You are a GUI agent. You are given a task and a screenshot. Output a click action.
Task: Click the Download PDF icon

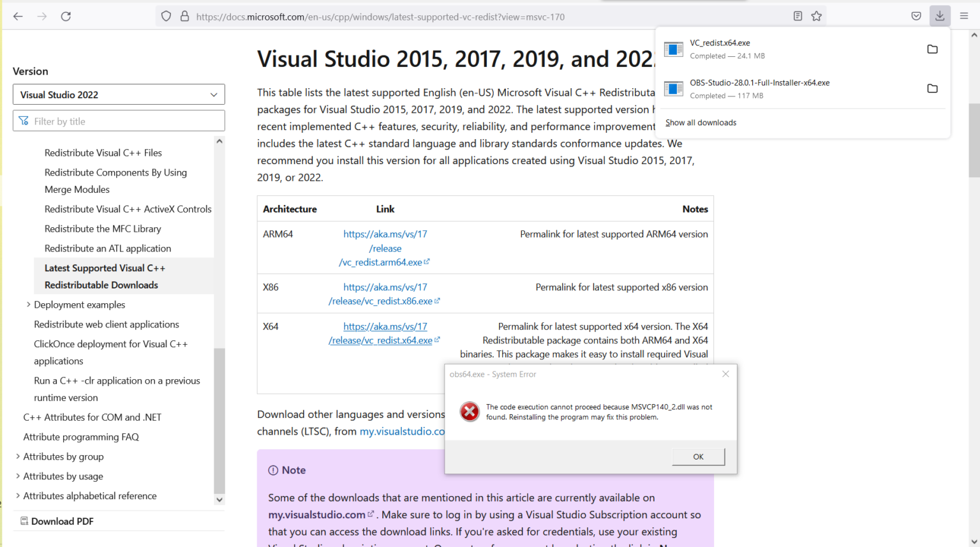tap(24, 521)
